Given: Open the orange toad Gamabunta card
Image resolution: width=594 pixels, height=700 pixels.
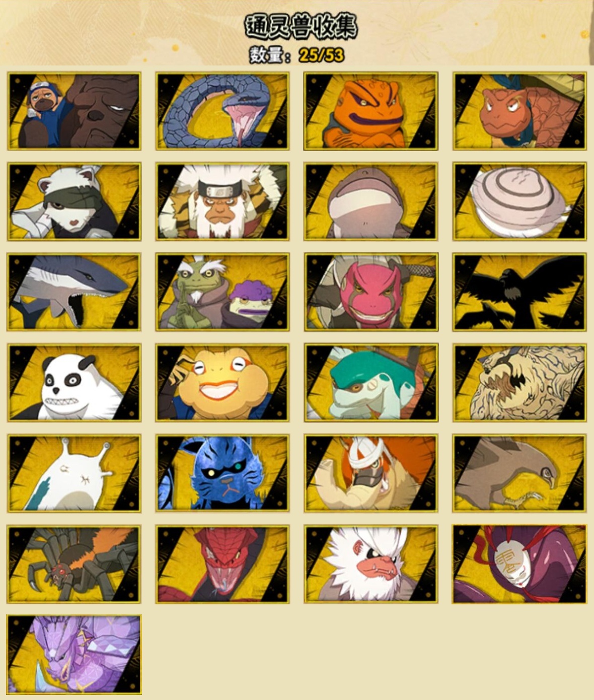Looking at the screenshot, I should [x=371, y=111].
